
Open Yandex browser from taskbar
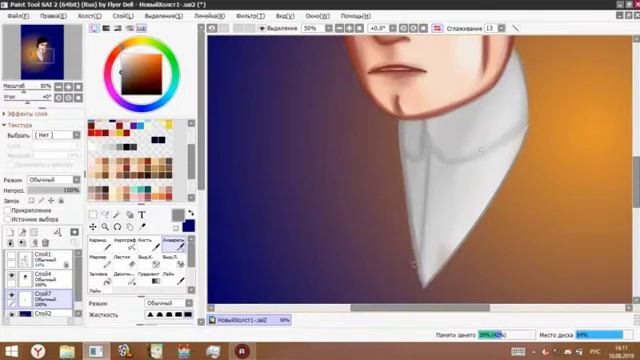(38, 351)
